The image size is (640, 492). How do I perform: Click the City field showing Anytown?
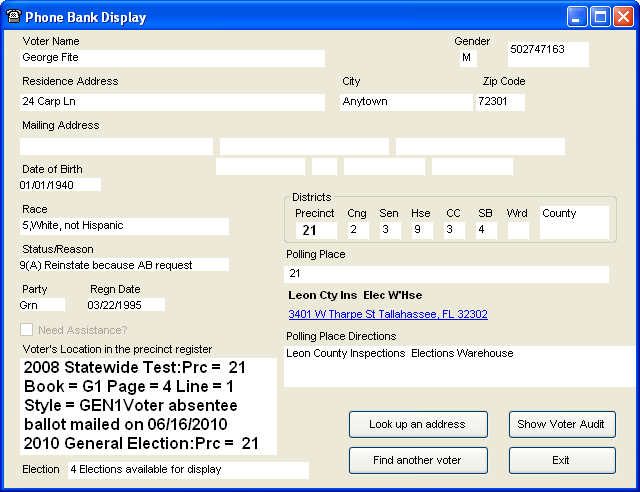pos(406,102)
